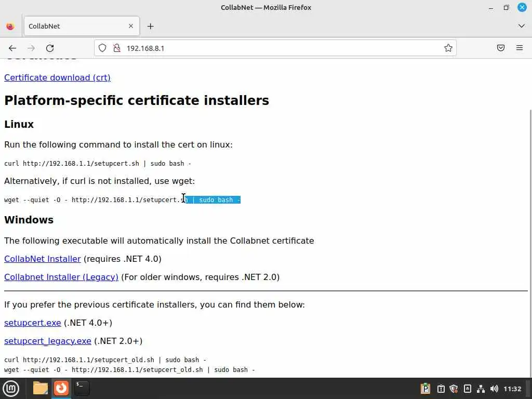Image resolution: width=532 pixels, height=399 pixels.
Task: Bookmark this page with the star
Action: pyautogui.click(x=448, y=48)
